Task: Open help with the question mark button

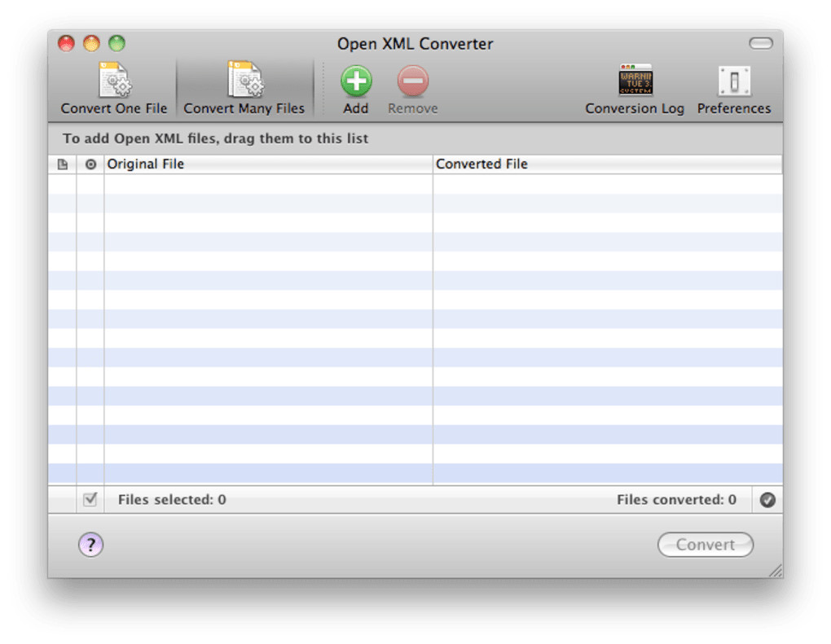Action: pyautogui.click(x=91, y=545)
